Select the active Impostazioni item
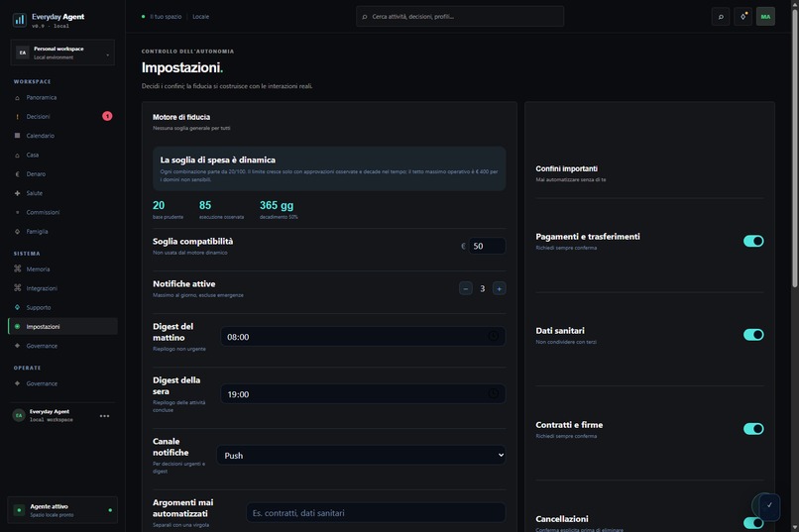Image resolution: width=799 pixels, height=532 pixels. click(62, 326)
